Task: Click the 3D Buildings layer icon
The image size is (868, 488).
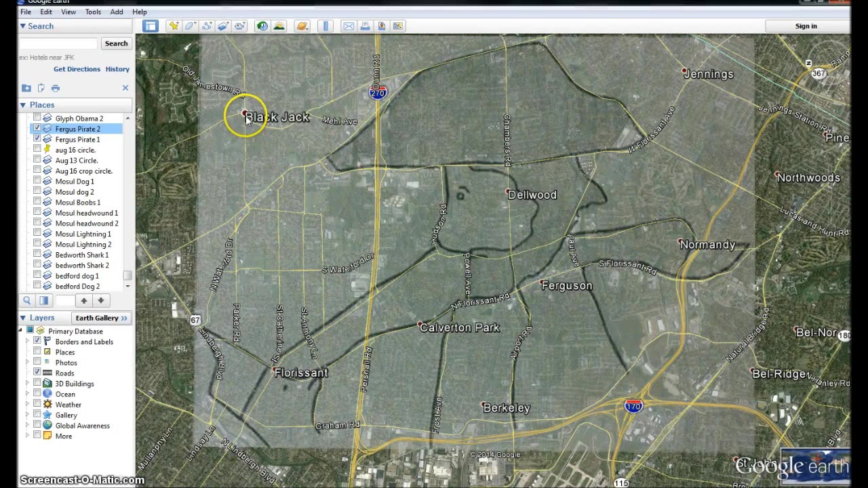Action: pyautogui.click(x=47, y=384)
